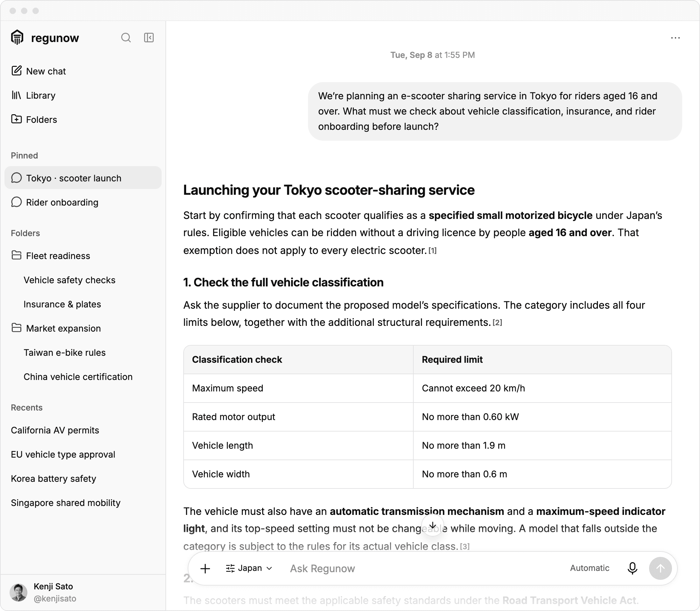The image size is (700, 611).
Task: Click heading 'Launching your Tokyo scooter-sharing service'
Action: [329, 190]
